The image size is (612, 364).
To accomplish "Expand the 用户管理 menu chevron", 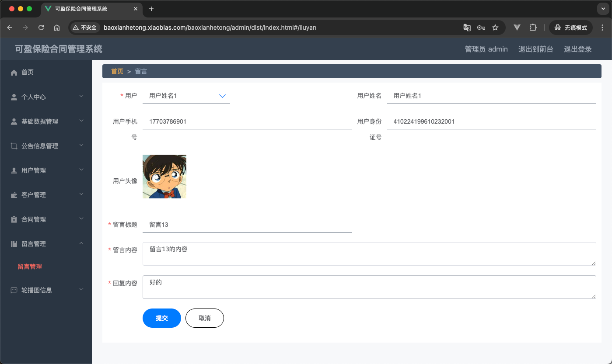I will coord(81,170).
